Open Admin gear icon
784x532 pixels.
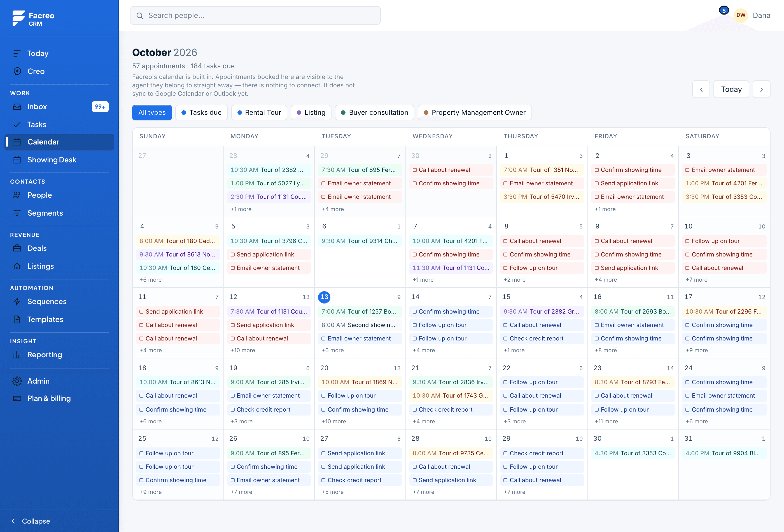[17, 381]
